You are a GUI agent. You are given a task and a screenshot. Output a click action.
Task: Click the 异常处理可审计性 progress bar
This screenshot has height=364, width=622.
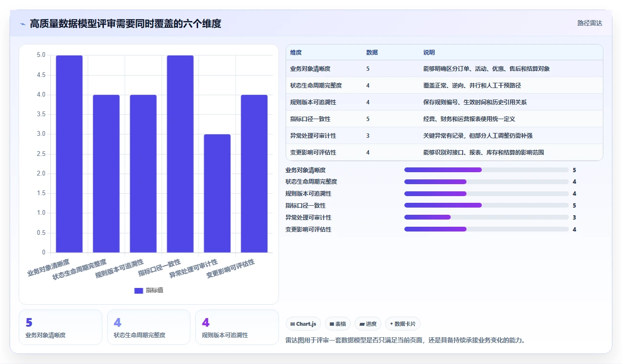[x=487, y=217]
